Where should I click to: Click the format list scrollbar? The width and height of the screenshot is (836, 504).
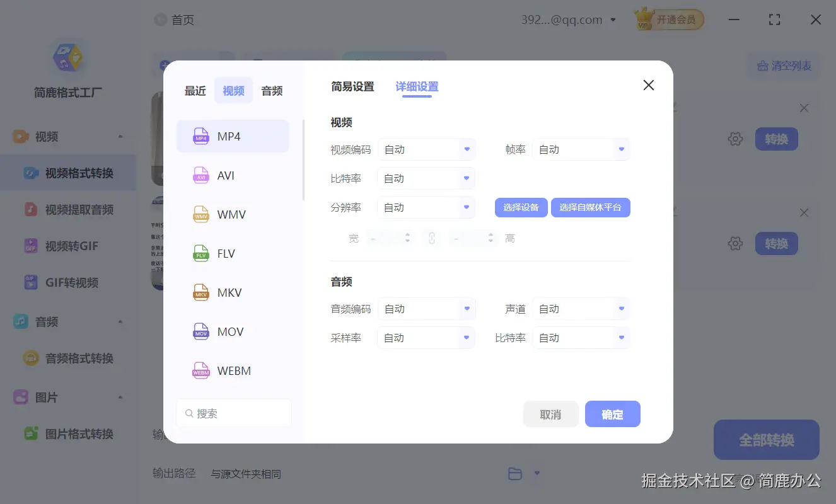(x=304, y=160)
